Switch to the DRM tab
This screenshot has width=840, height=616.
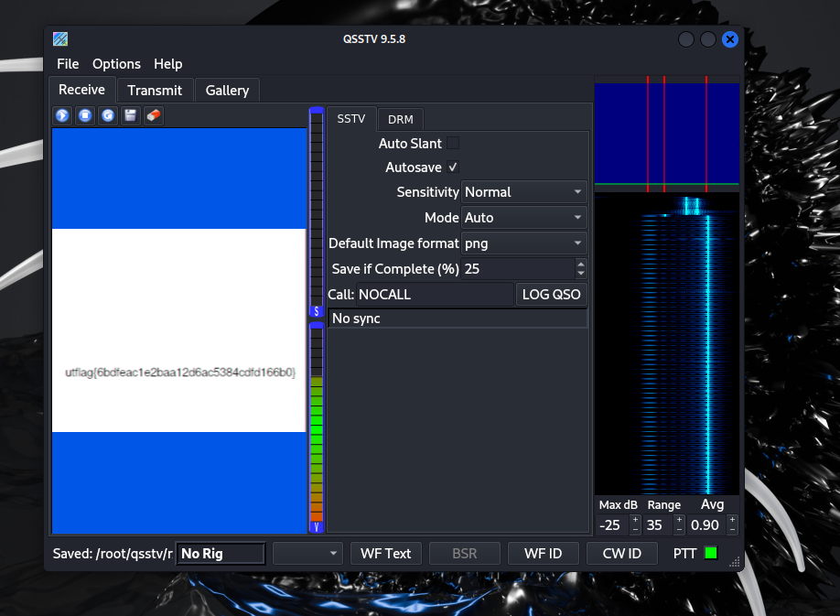(400, 120)
